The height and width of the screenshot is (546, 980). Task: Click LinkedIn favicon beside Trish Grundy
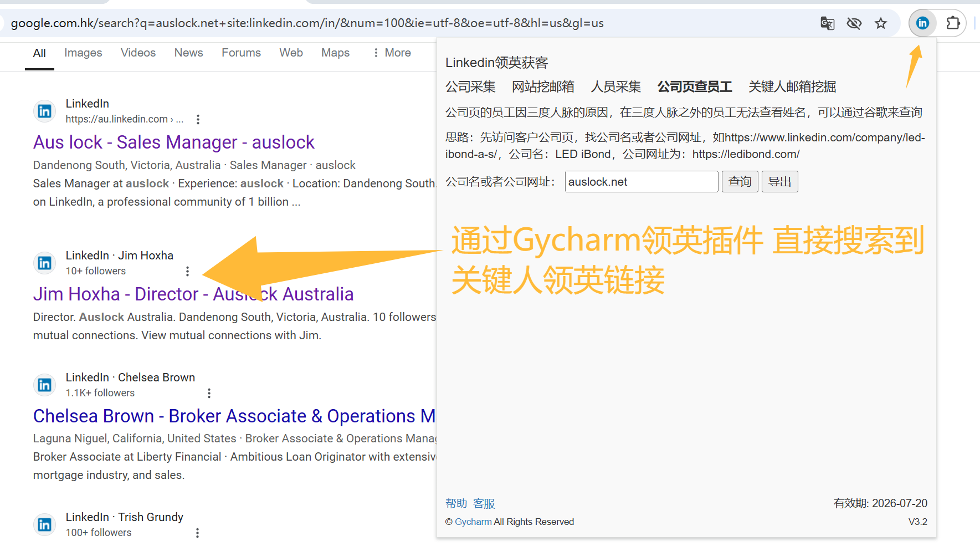pyautogui.click(x=44, y=524)
